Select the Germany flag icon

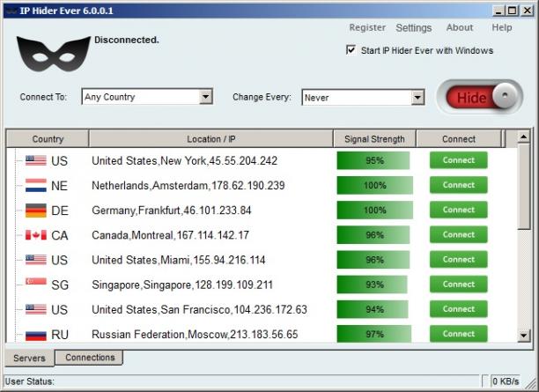point(36,211)
